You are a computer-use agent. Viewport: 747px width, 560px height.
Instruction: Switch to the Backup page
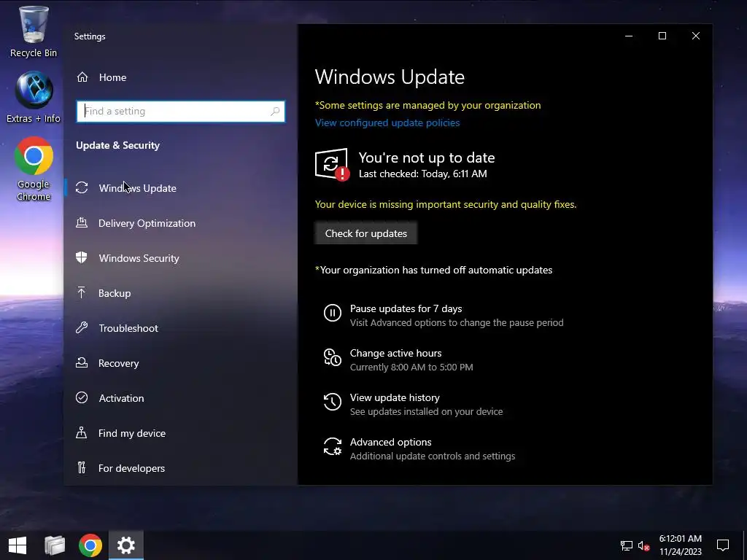tap(181, 293)
